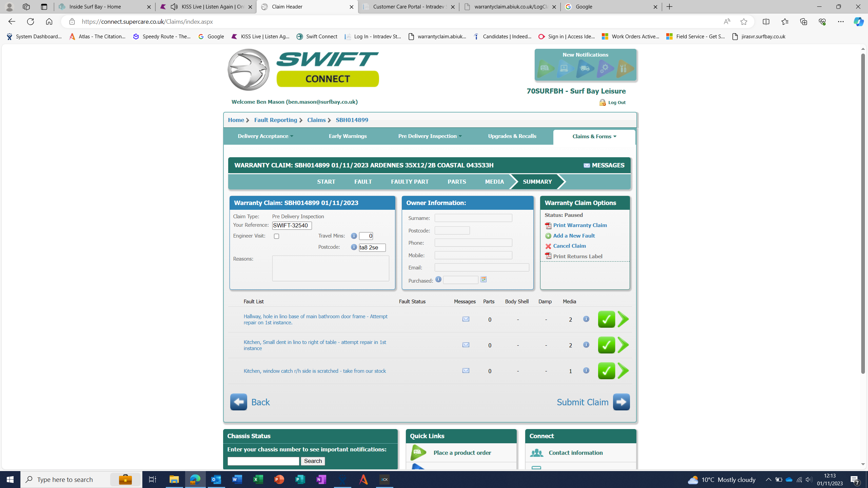Click Print Warranty Claim link
Viewport: 868px width, 488px height.
pos(579,225)
